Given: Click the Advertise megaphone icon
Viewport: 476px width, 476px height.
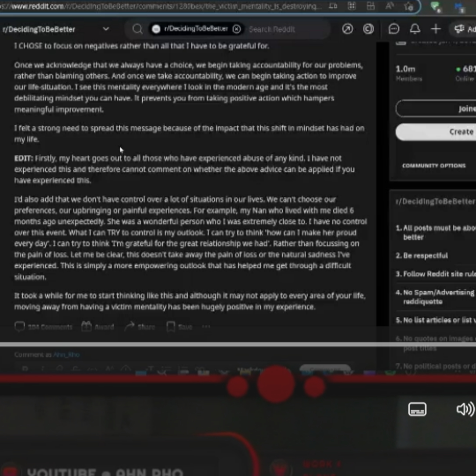Looking at the screenshot, I should [459, 29].
